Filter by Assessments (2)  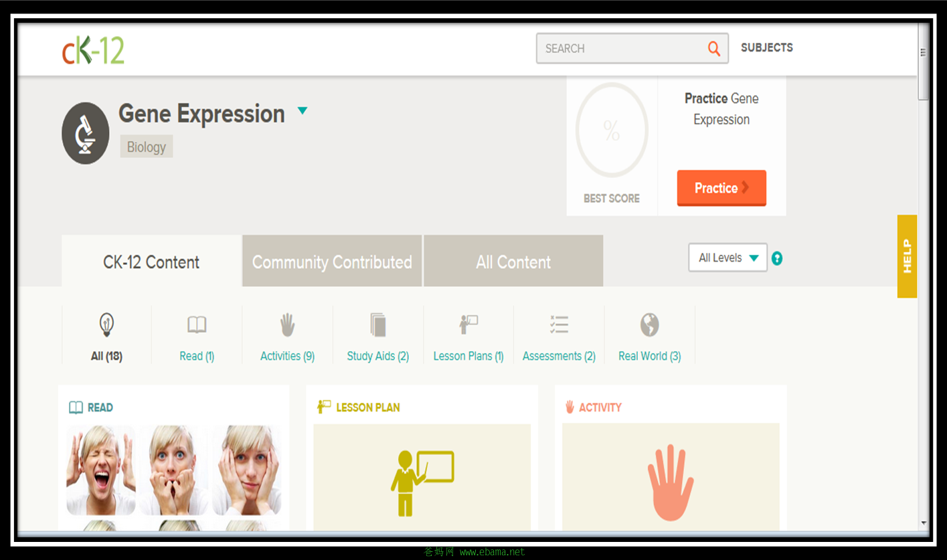(559, 357)
